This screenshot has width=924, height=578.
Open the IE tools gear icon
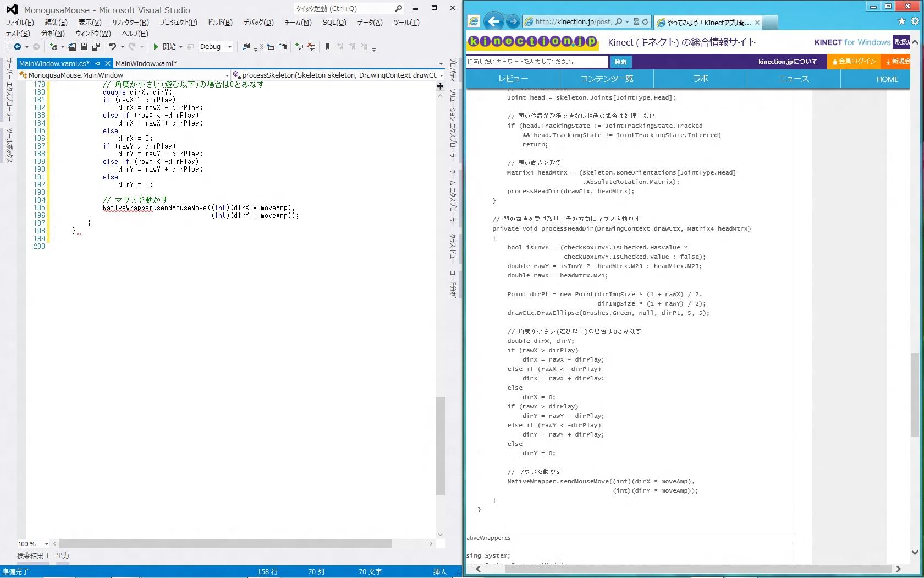coord(915,21)
